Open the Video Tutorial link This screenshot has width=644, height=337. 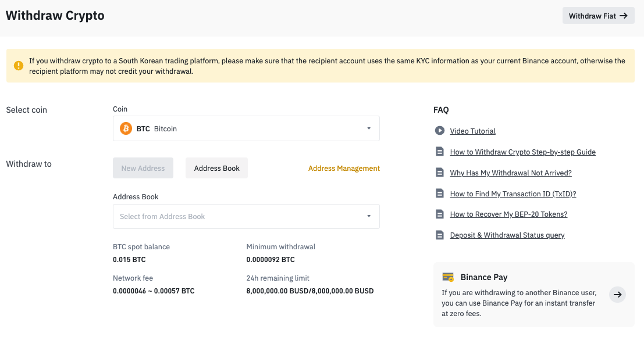tap(472, 131)
